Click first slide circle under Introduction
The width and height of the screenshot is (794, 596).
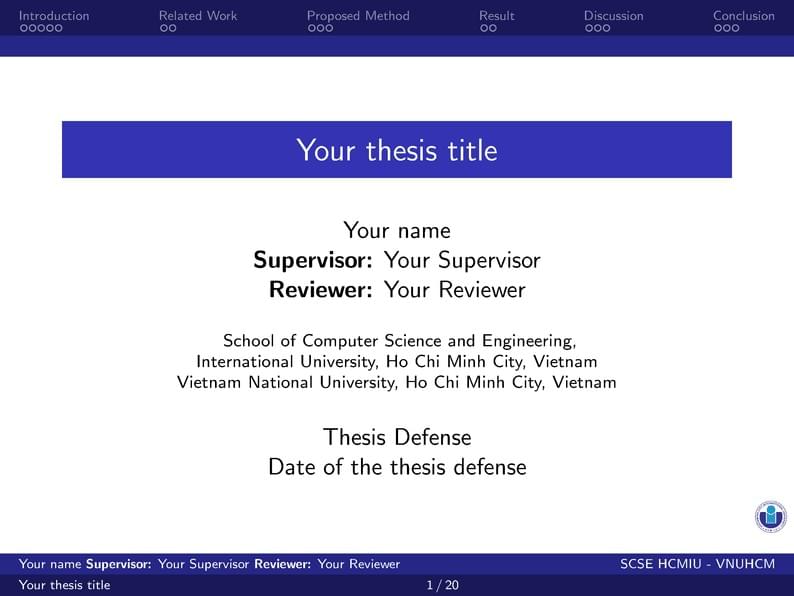pos(23,29)
